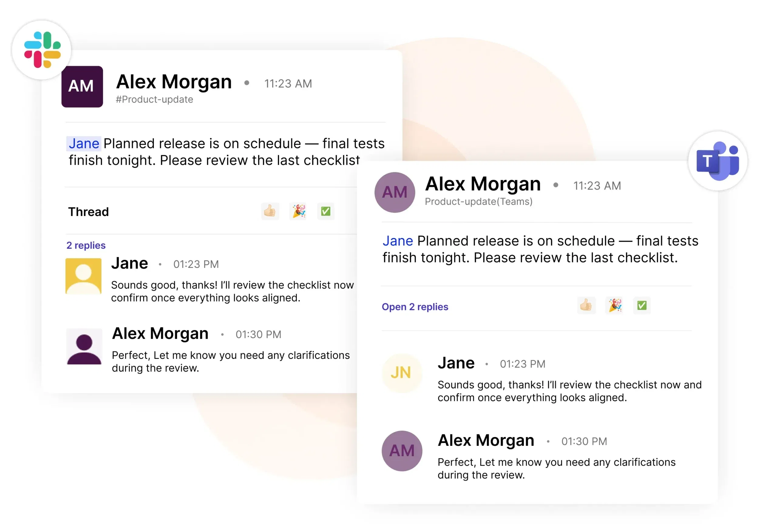Click party popper reaction in Slack thread
Viewport: 777px width, 532px height.
pos(298,211)
